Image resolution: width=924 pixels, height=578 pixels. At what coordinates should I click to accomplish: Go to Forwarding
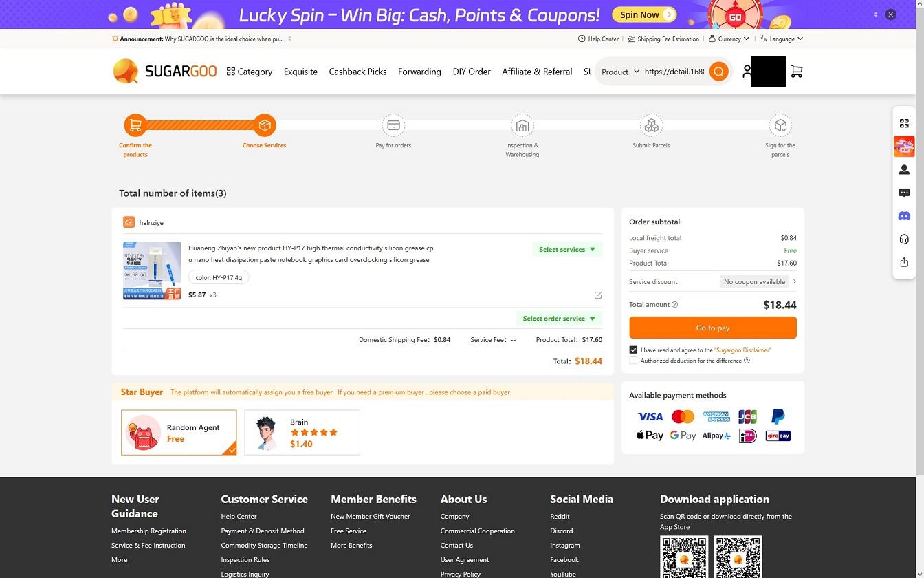click(x=419, y=72)
